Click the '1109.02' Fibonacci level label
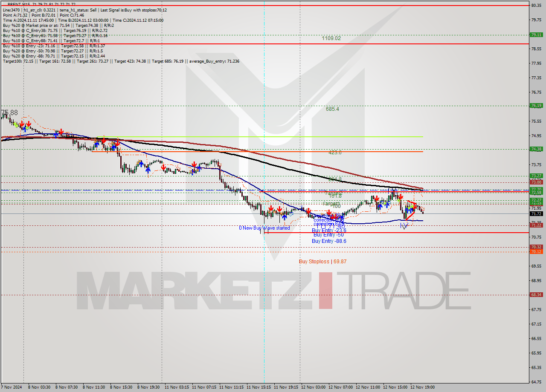546x392 pixels. click(x=331, y=38)
